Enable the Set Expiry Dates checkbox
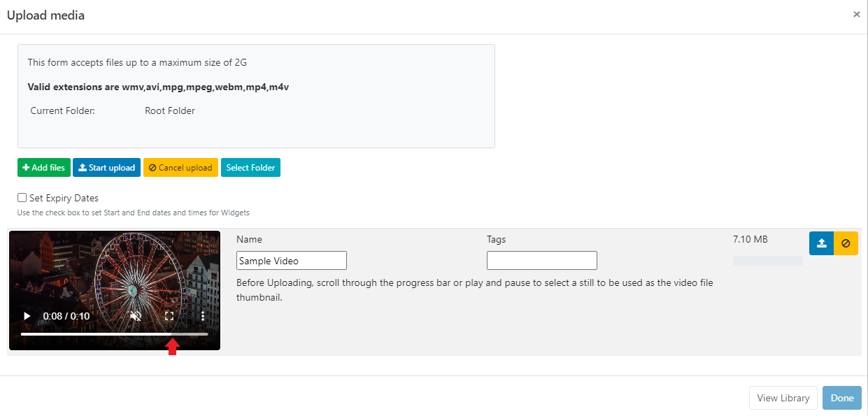The width and height of the screenshot is (868, 416). click(x=22, y=198)
